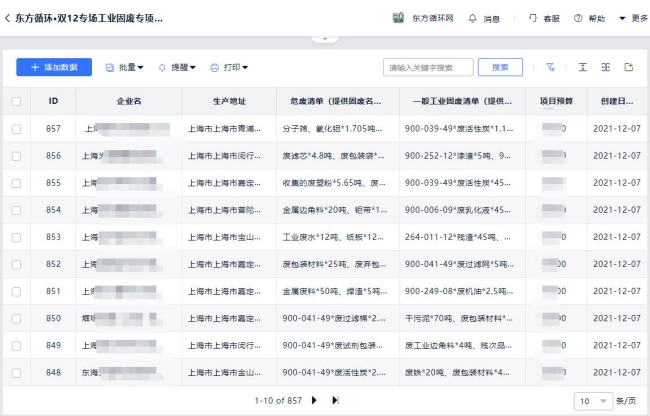This screenshot has height=416, width=650.
Task: Click the 项目预算 column header
Action: coord(556,101)
